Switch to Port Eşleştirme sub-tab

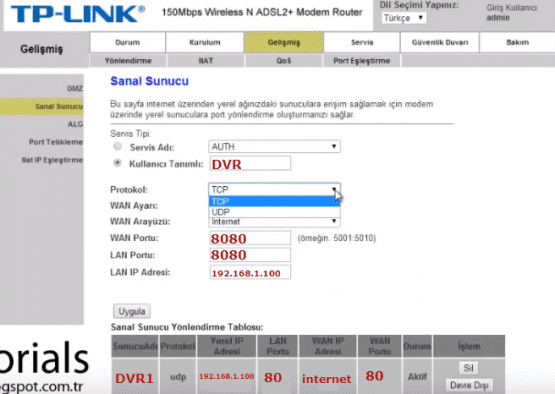(x=361, y=61)
